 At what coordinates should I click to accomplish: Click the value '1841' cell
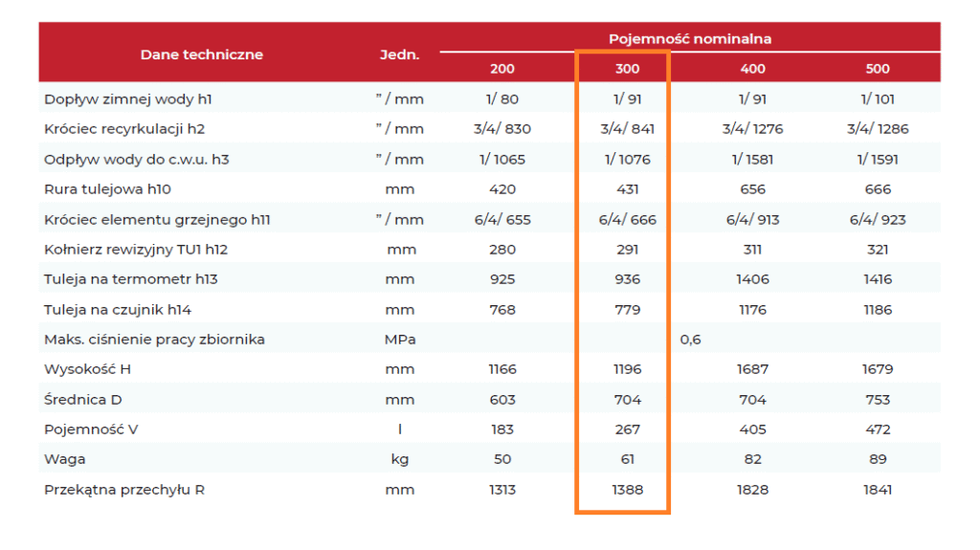(x=878, y=490)
